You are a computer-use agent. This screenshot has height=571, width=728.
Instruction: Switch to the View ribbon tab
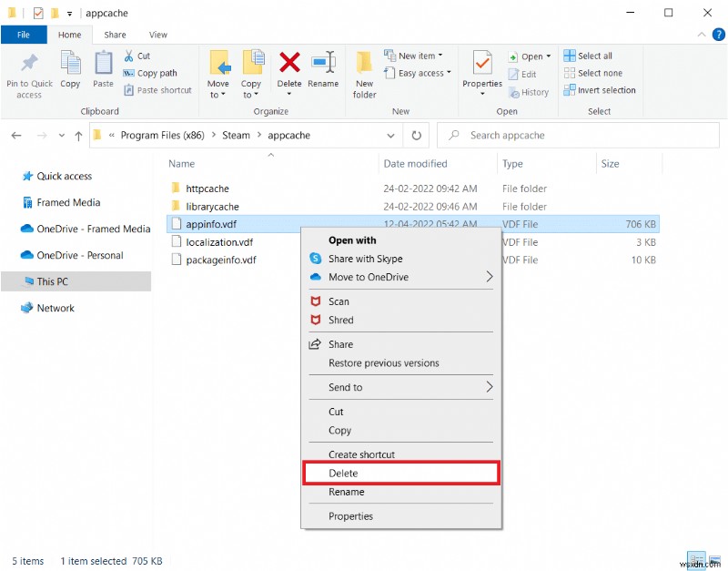point(158,34)
